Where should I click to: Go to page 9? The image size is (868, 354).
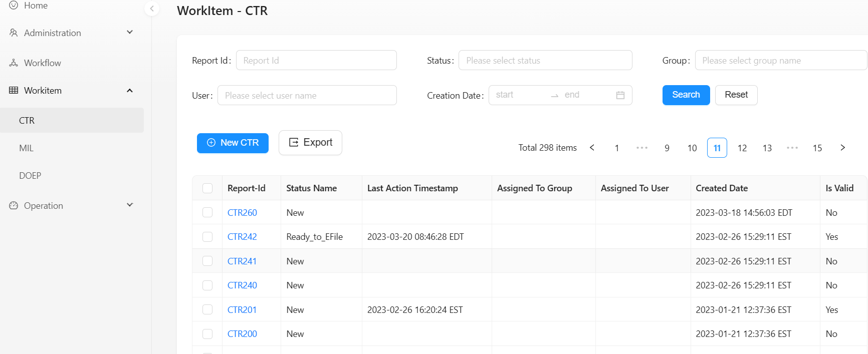667,148
